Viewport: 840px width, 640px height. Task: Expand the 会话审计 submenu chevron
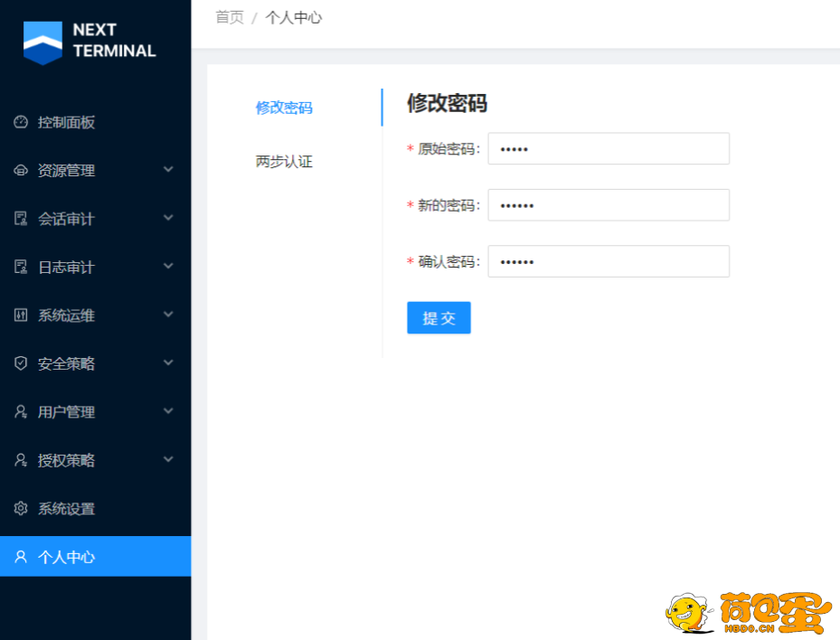coord(168,218)
